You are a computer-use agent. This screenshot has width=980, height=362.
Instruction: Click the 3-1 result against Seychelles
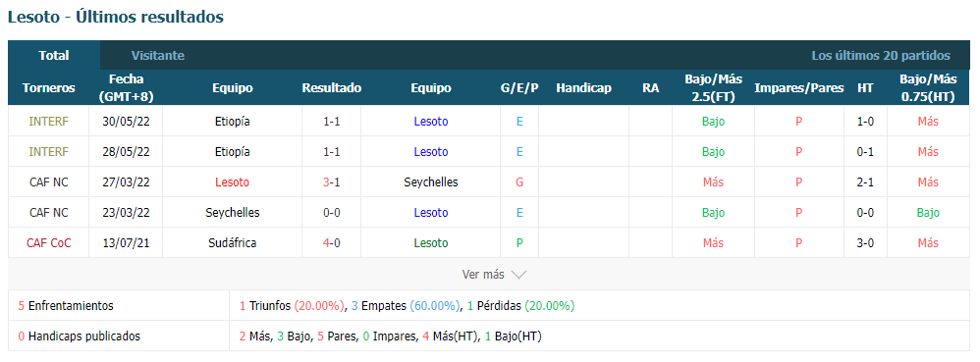331,182
